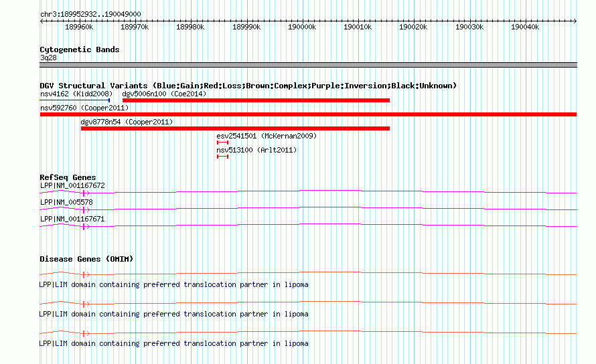The height and width of the screenshot is (364, 596).
Task: Click the chr3:189952932..190049000 region label
Action: click(x=90, y=14)
